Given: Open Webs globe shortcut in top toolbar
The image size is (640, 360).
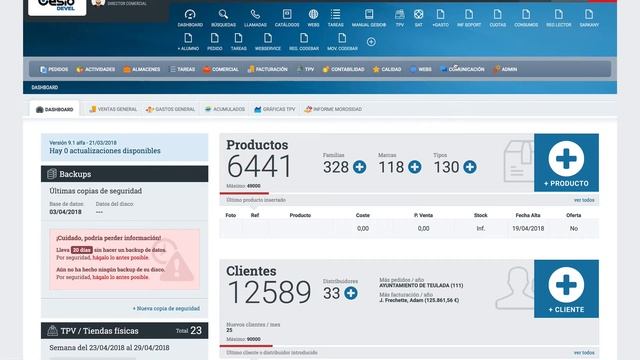Looking at the screenshot, I should click(313, 18).
